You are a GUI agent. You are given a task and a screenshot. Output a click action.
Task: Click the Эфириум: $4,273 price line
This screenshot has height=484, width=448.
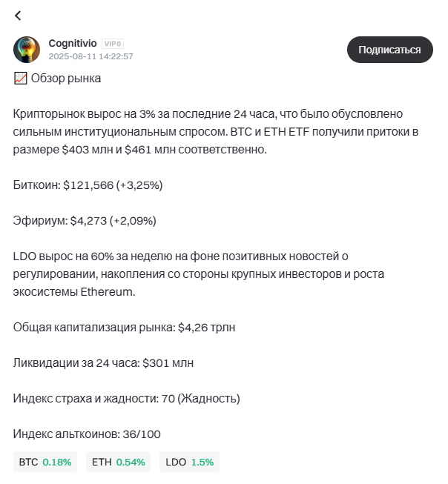[x=85, y=220]
